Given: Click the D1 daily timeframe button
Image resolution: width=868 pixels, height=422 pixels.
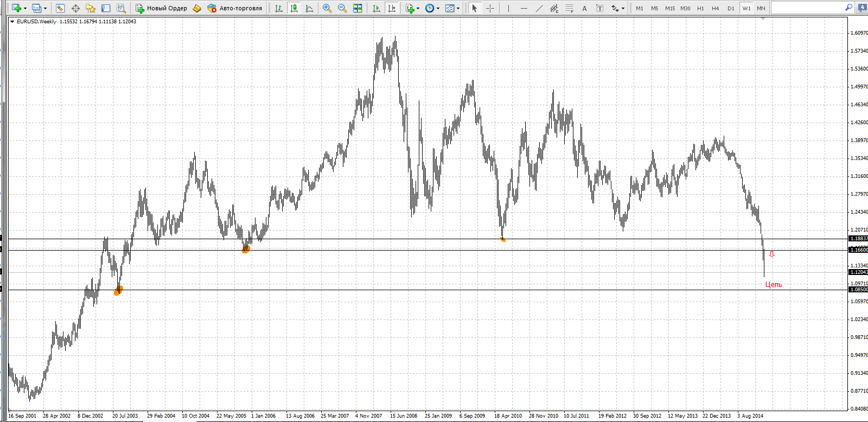Looking at the screenshot, I should [731, 8].
